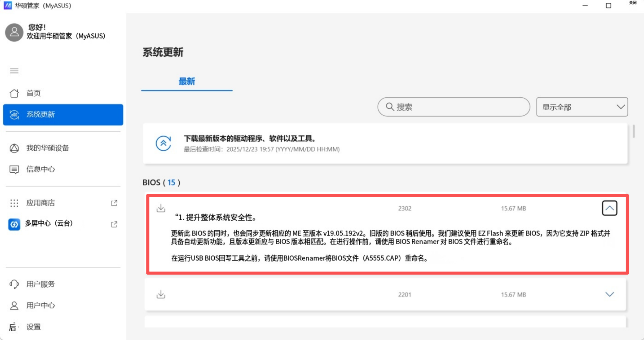Click the 设置 icon at sidebar bottom
This screenshot has width=644, height=340.
coord(13,327)
